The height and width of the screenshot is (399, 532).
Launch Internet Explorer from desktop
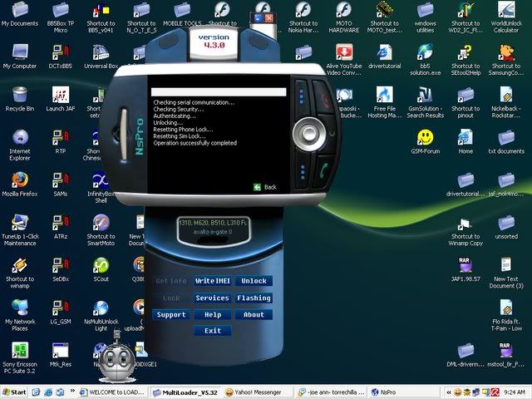[20, 145]
